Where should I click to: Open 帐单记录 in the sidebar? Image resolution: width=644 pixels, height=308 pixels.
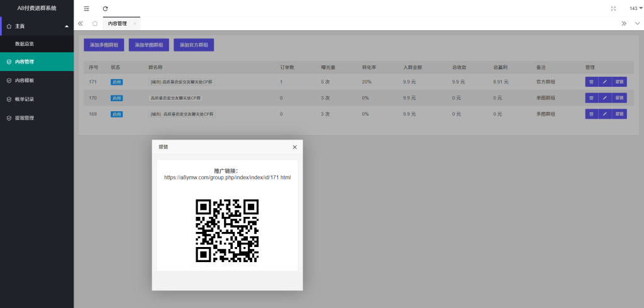[37, 99]
